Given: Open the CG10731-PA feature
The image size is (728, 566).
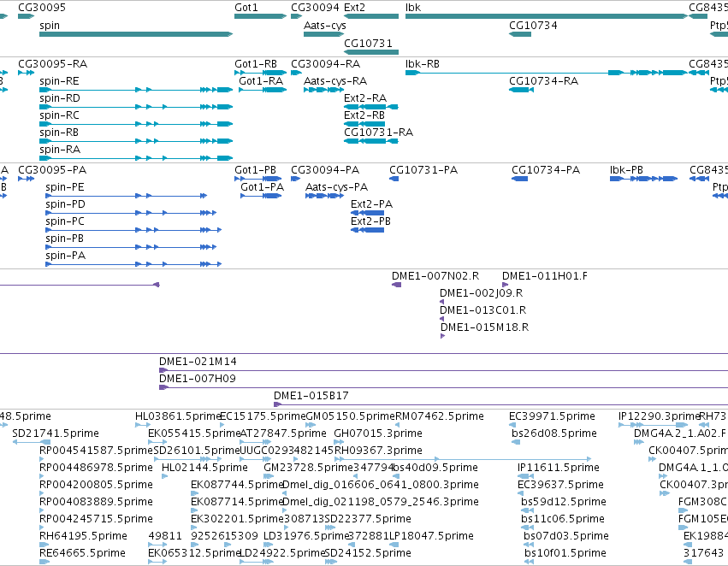Looking at the screenshot, I should pyautogui.click(x=394, y=179).
